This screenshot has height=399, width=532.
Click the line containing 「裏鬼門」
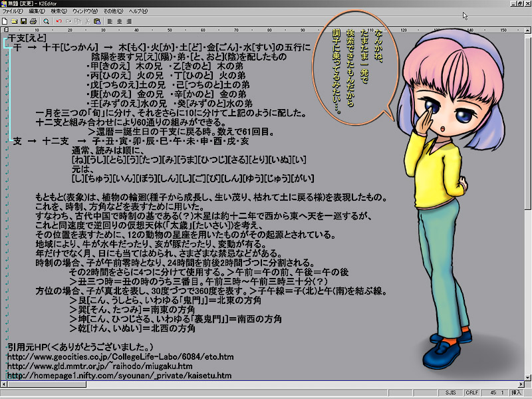click(x=176, y=319)
